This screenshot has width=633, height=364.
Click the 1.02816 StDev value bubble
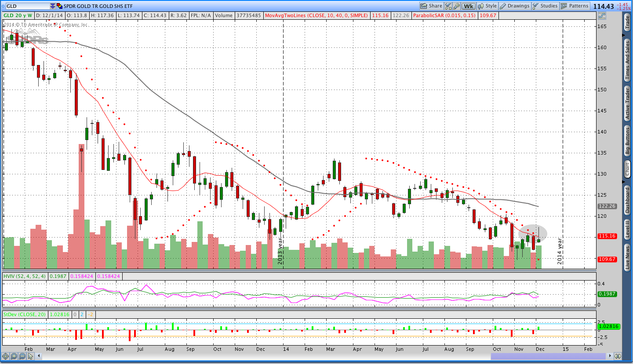[608, 326]
